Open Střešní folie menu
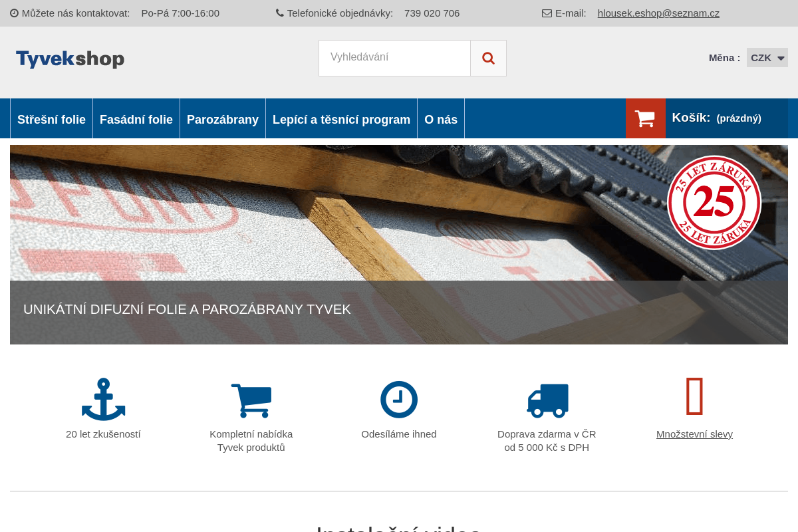 (51, 120)
